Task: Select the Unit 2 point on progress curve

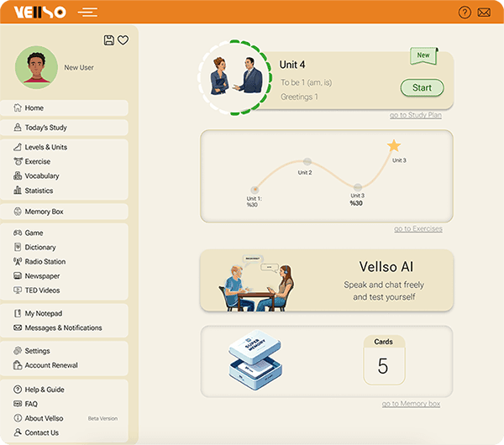Action: coord(307,161)
